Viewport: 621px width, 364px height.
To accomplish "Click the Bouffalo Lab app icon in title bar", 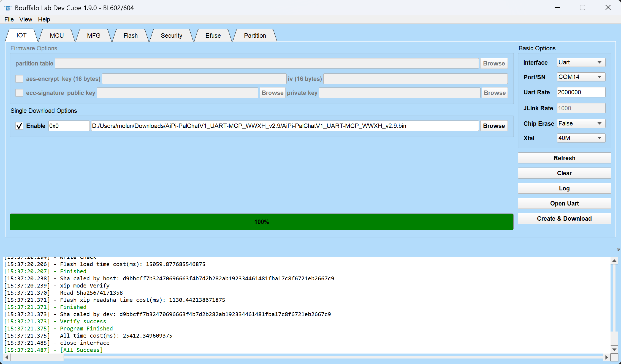I will click(8, 8).
